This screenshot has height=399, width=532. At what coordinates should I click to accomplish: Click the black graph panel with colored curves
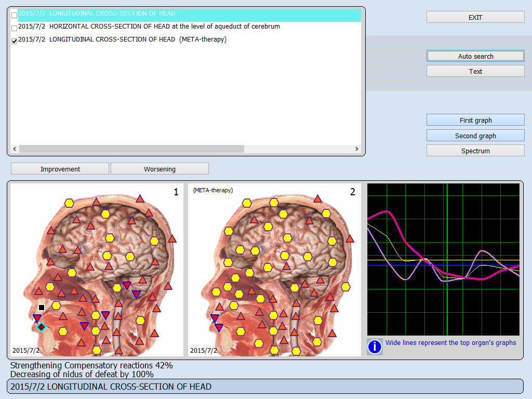coord(443,260)
